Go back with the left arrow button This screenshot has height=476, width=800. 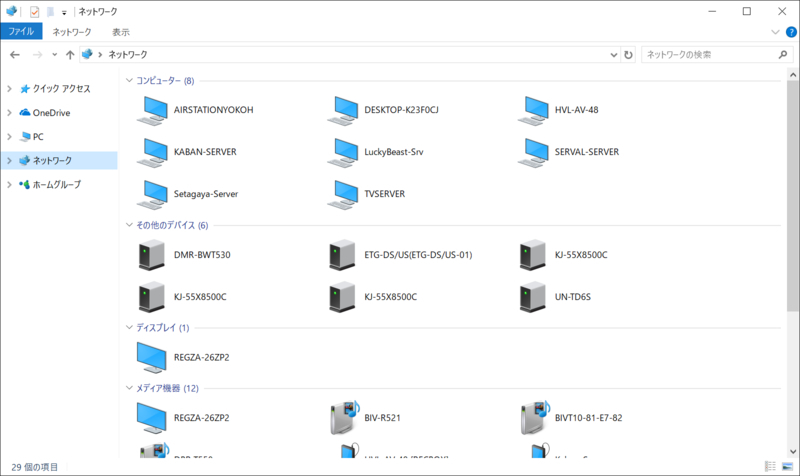(x=15, y=55)
